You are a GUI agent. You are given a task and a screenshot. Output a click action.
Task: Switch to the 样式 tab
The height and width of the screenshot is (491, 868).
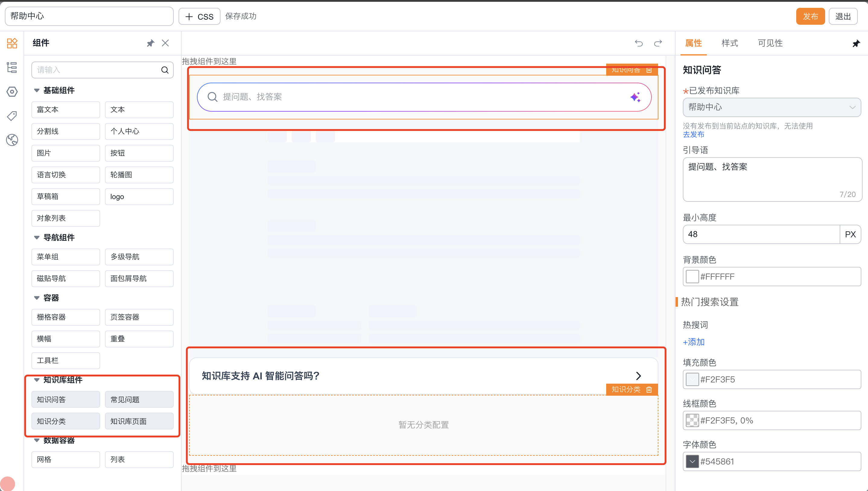pyautogui.click(x=729, y=43)
